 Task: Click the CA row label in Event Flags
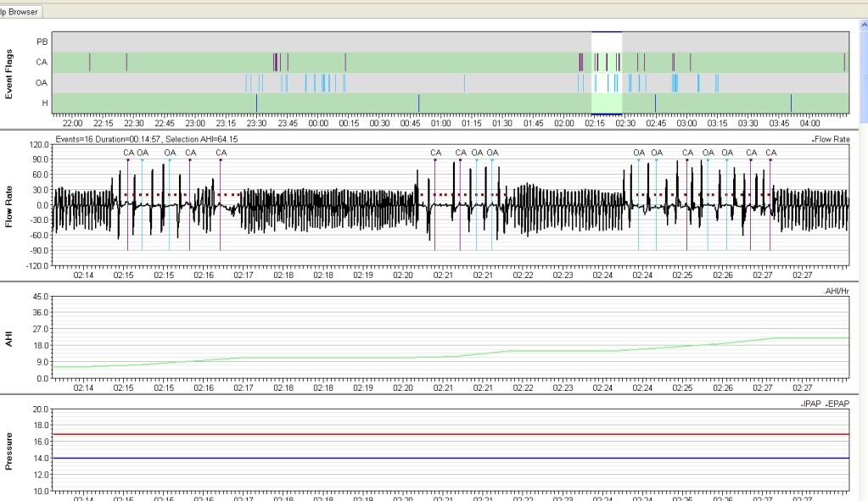pos(42,62)
